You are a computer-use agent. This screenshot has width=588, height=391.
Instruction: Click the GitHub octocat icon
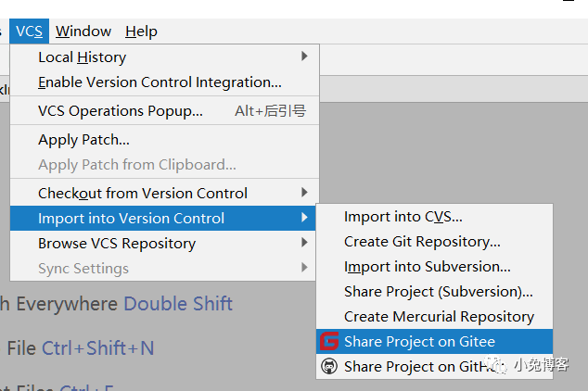click(x=329, y=367)
